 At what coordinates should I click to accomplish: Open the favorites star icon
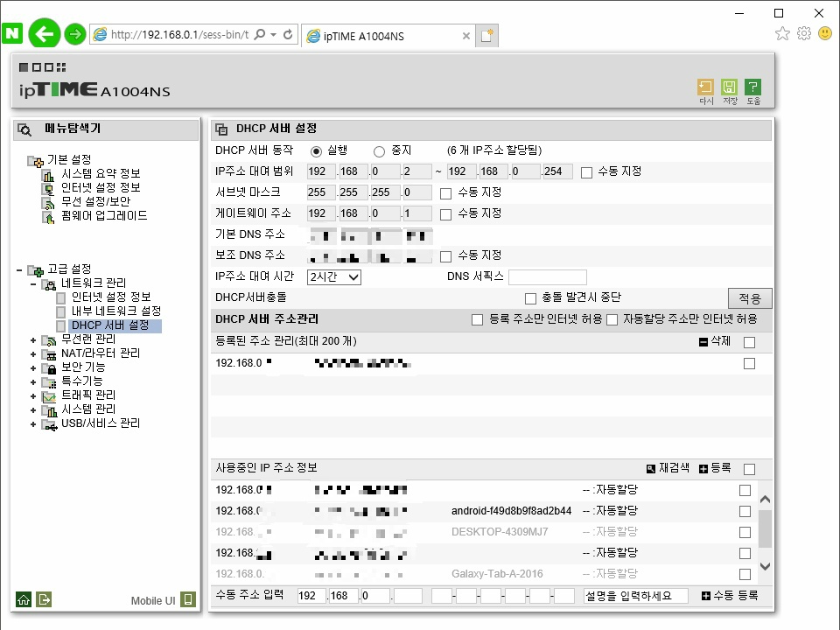782,33
